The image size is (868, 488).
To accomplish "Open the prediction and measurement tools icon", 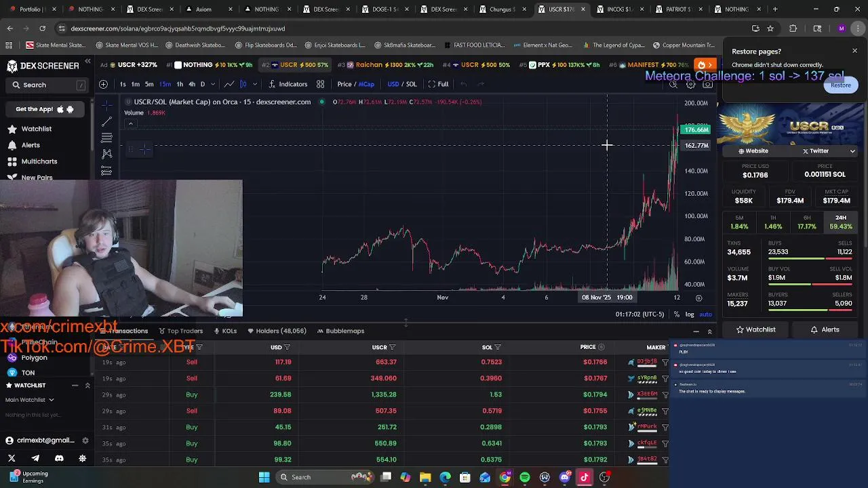I will click(106, 170).
